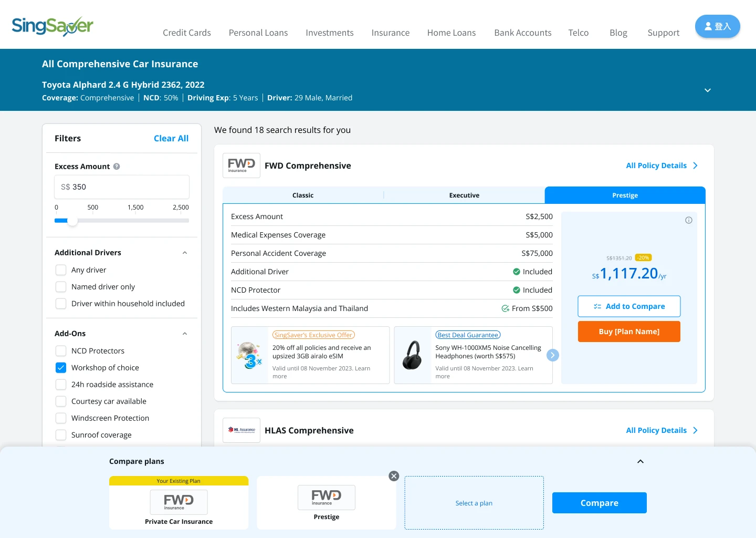Open the Support page

click(x=664, y=33)
